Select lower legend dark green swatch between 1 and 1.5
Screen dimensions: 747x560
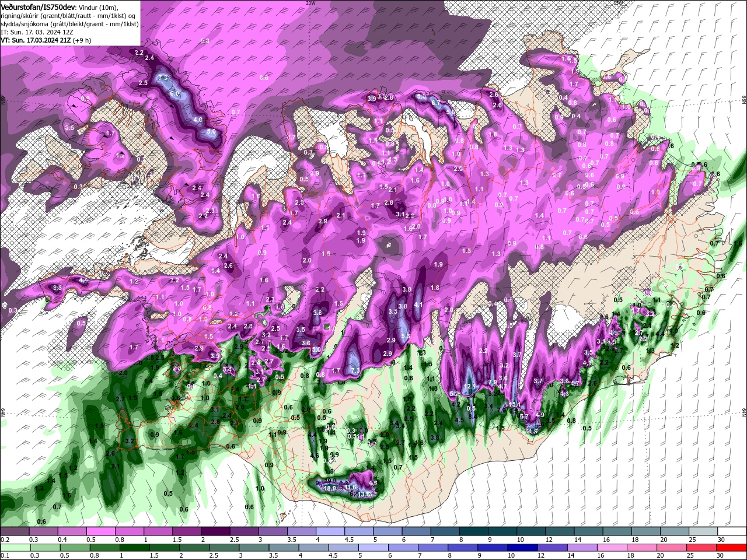[135, 547]
